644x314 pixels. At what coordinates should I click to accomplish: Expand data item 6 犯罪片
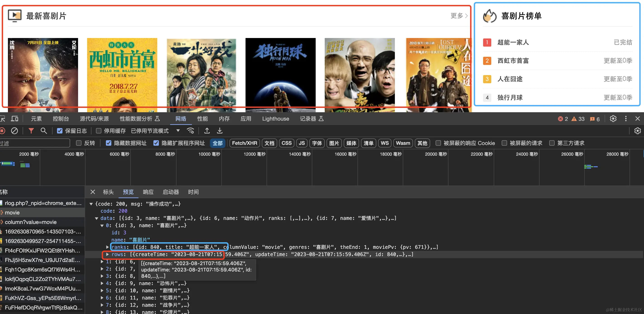[102, 298]
